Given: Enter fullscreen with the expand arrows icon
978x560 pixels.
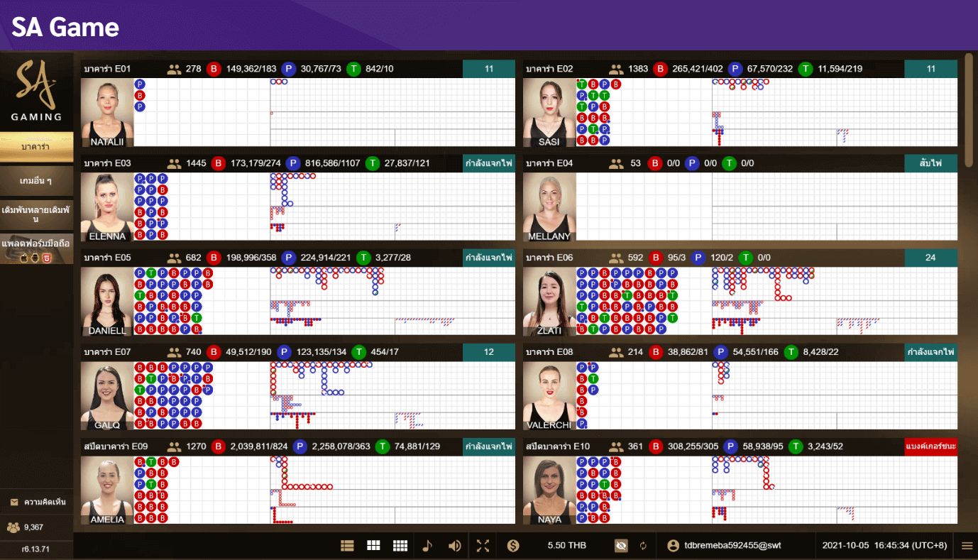Looking at the screenshot, I should [x=483, y=546].
